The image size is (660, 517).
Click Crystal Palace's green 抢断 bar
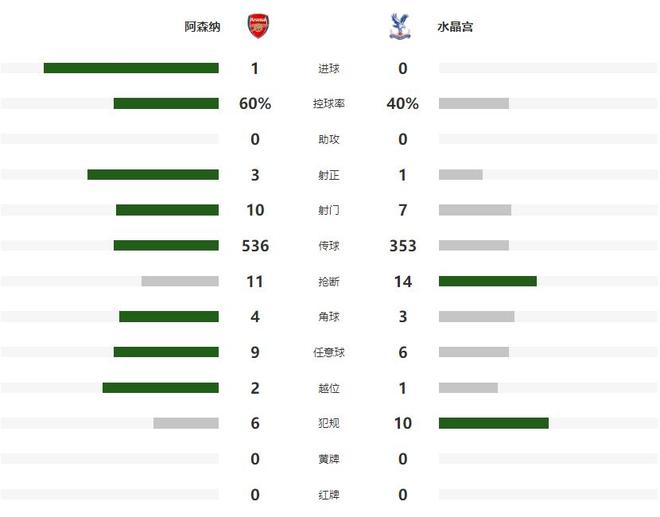point(487,281)
